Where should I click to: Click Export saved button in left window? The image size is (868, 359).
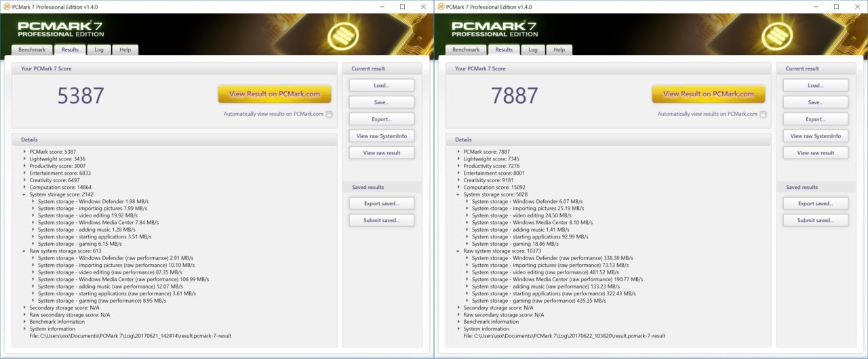[x=382, y=203]
